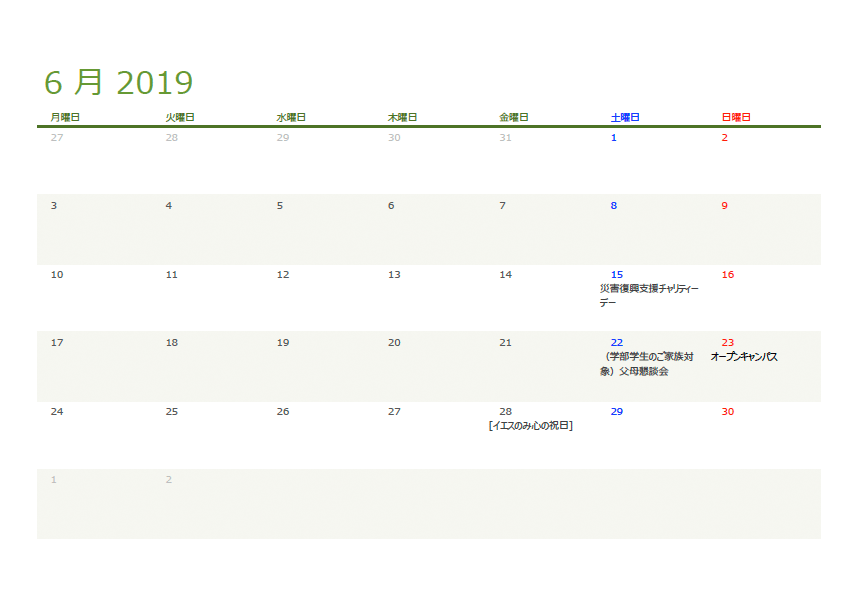
Task: Select the red 日曜日 column header
Action: pyautogui.click(x=736, y=117)
